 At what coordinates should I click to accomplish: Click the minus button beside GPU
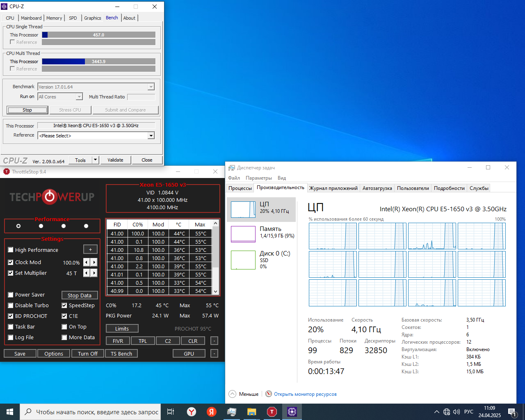click(214, 354)
